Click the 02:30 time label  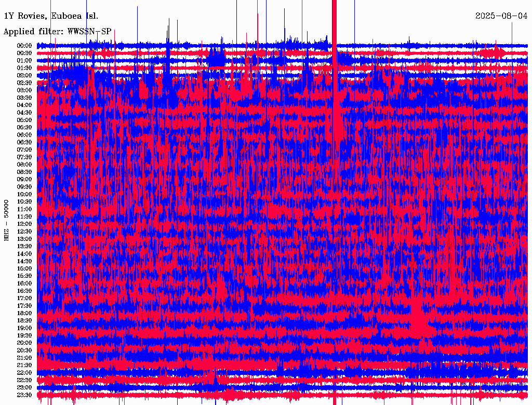click(24, 83)
